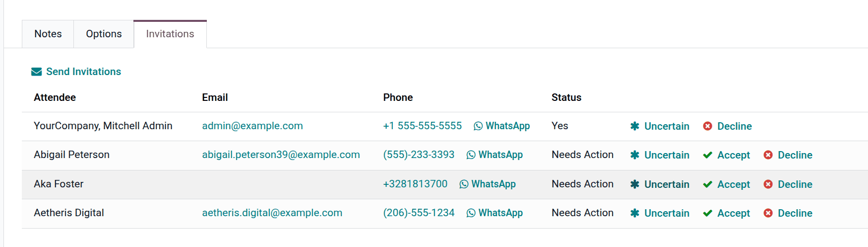Accept invitation for Aka Foster
The height and width of the screenshot is (247, 868).
727,184
